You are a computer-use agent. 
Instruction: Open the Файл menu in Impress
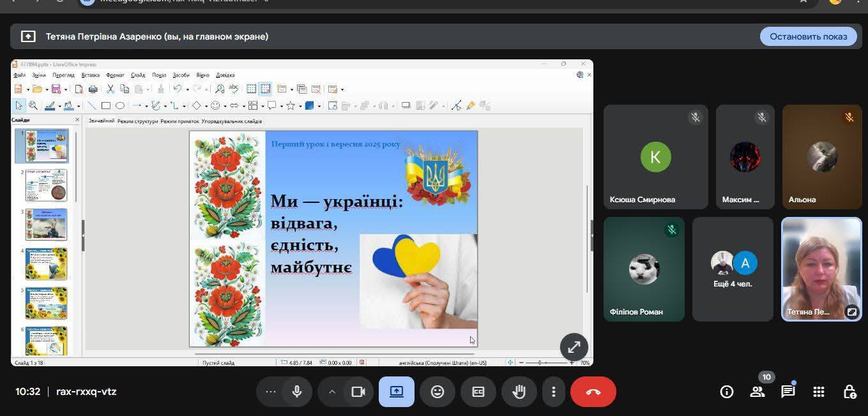19,75
